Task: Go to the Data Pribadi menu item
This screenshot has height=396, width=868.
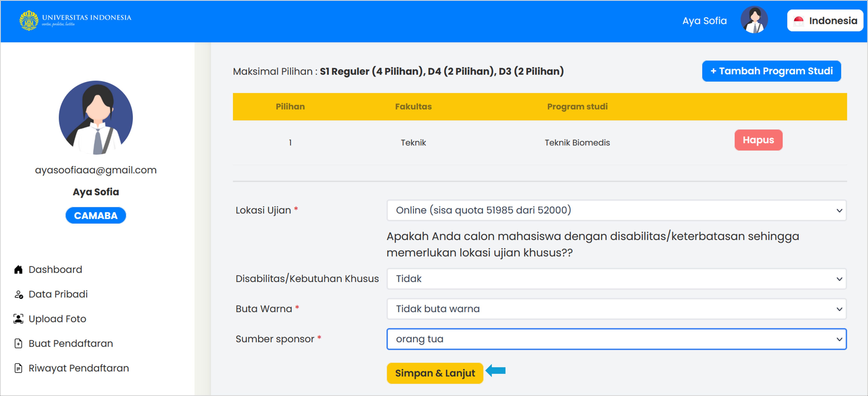Action: click(x=58, y=294)
